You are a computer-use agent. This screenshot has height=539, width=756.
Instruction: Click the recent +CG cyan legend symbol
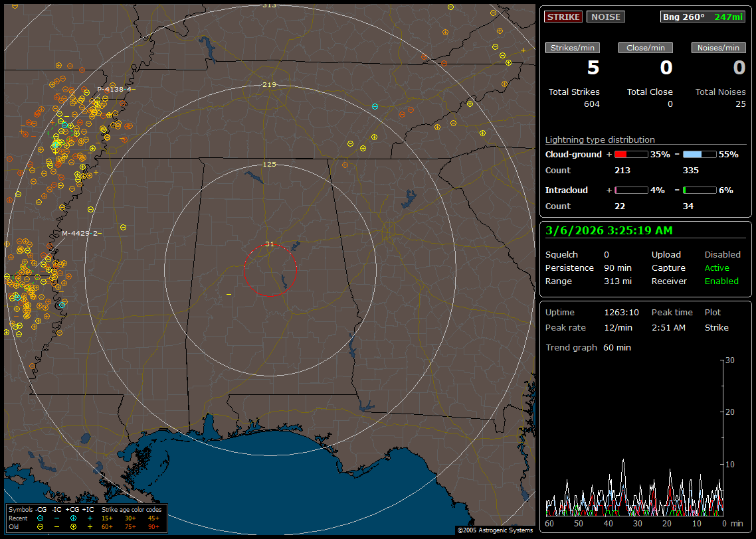pos(73,518)
